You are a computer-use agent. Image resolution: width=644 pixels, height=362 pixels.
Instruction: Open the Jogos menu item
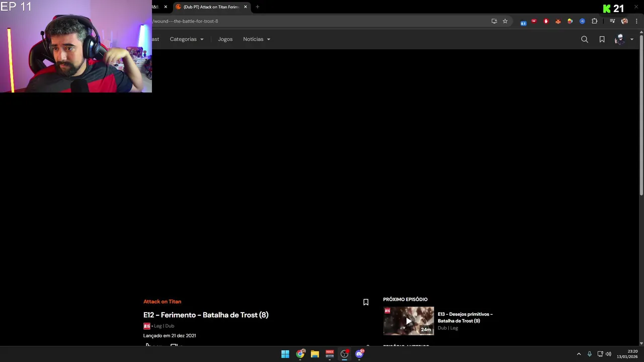(x=225, y=39)
